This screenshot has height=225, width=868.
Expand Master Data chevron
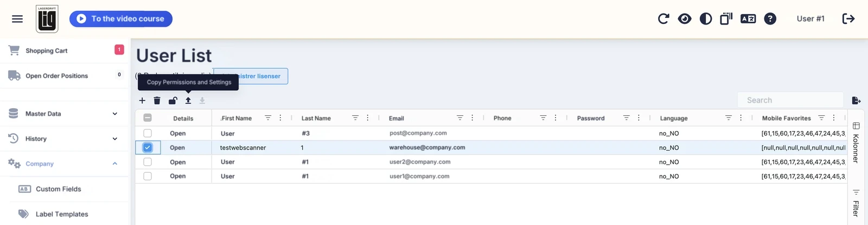pyautogui.click(x=115, y=114)
